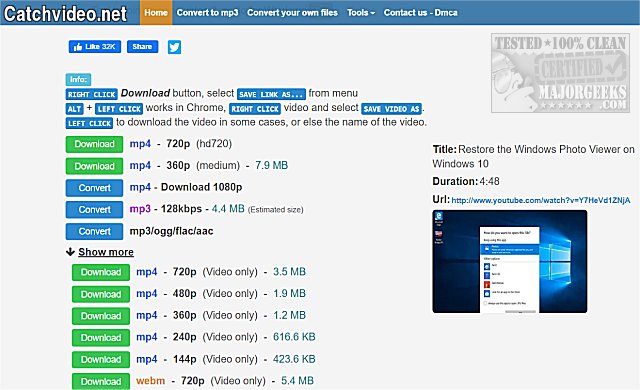Click the video title 'Restore the Windows Photo Viewer'
640x390 pixels.
click(534, 156)
